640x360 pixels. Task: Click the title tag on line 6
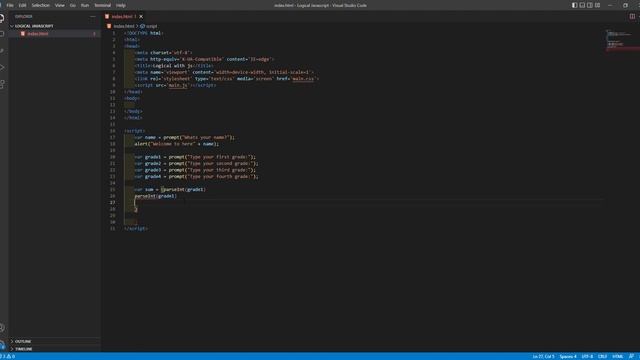pyautogui.click(x=174, y=66)
